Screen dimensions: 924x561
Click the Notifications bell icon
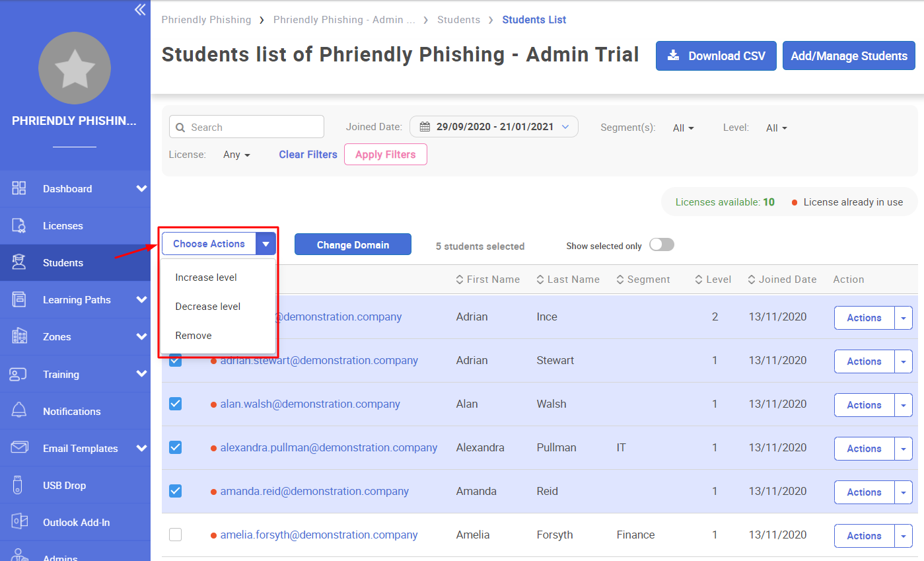(19, 410)
